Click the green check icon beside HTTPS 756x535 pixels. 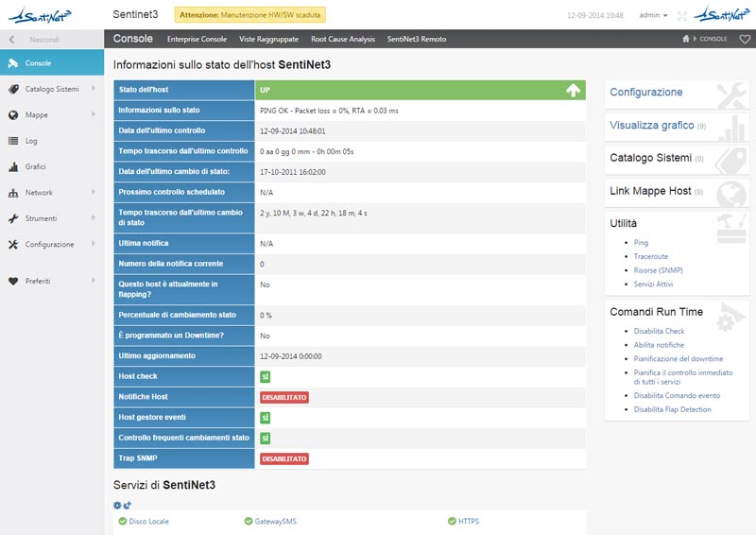point(452,521)
